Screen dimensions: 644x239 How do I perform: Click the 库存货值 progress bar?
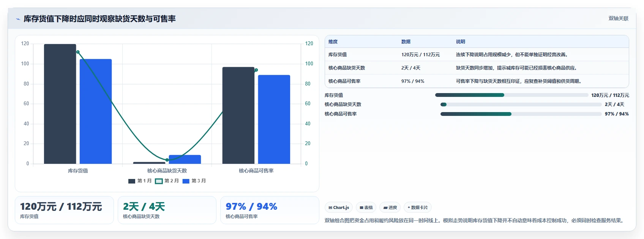click(x=511, y=95)
